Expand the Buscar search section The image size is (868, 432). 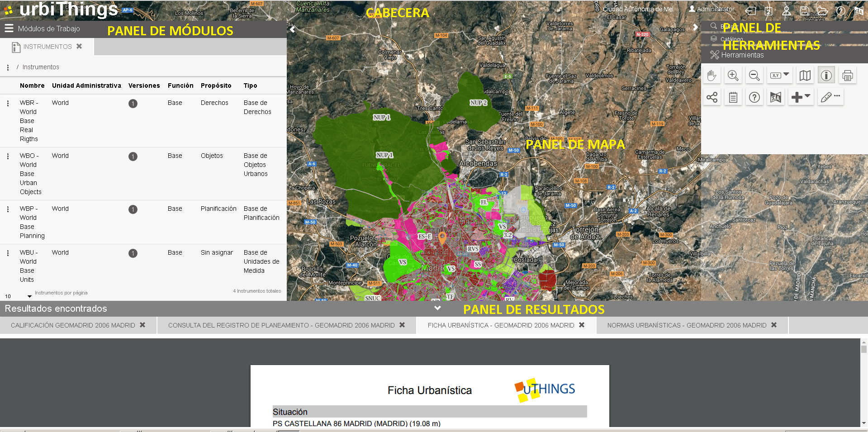pyautogui.click(x=784, y=27)
